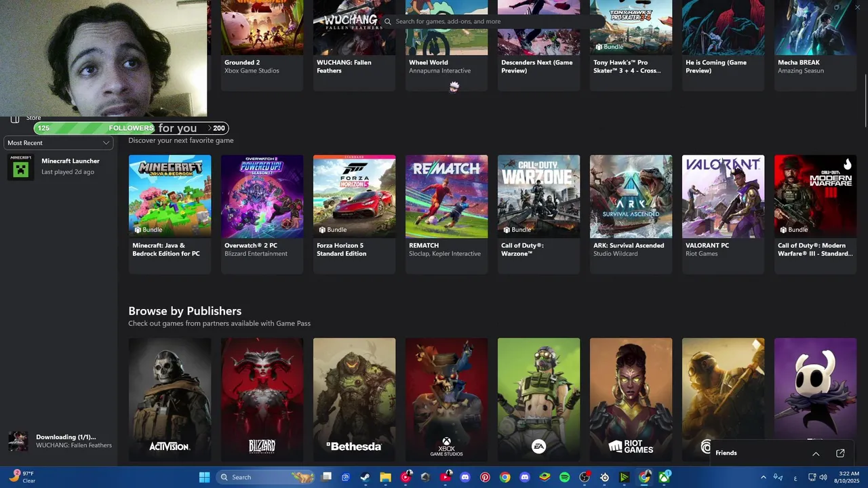868x488 pixels.
Task: Click the 'Blizzard Entertainment' subtitle text
Action: (x=256, y=254)
